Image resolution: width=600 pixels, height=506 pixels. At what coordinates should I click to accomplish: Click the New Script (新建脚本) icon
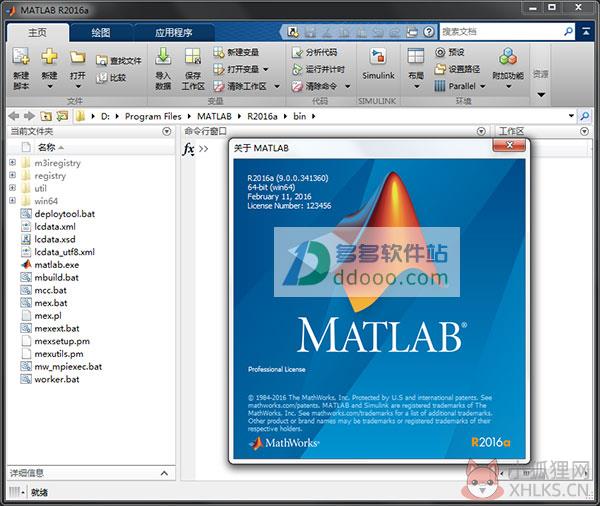pos(21,56)
